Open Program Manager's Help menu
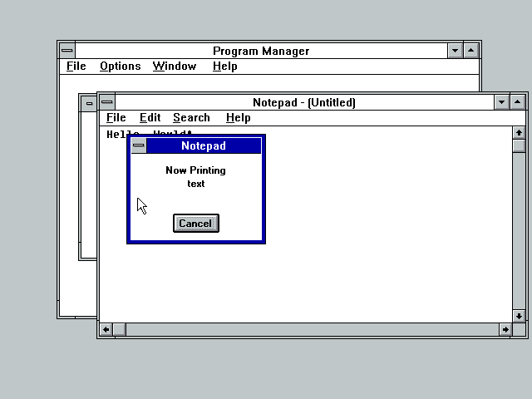Viewport: 532px width, 399px height. pyautogui.click(x=224, y=66)
